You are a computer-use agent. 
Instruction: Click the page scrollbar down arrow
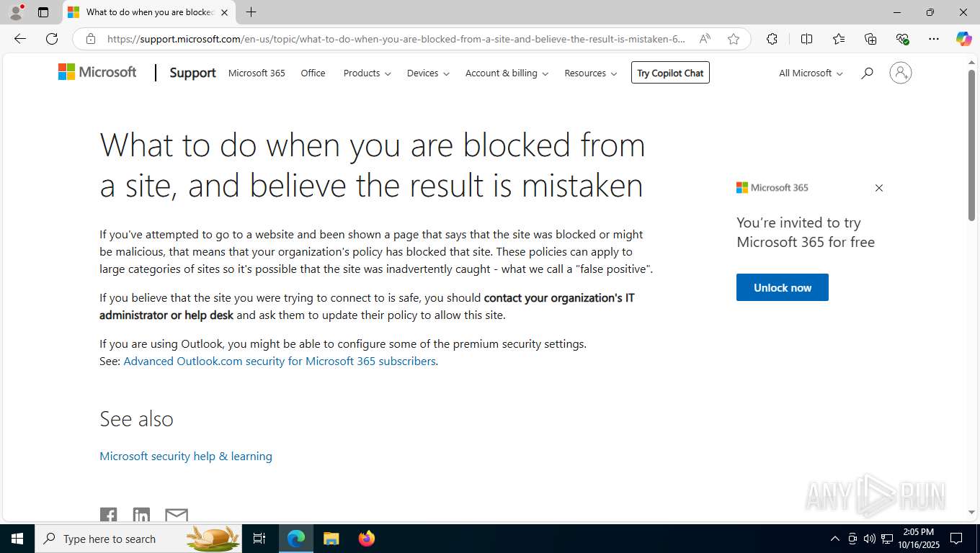[x=971, y=512]
